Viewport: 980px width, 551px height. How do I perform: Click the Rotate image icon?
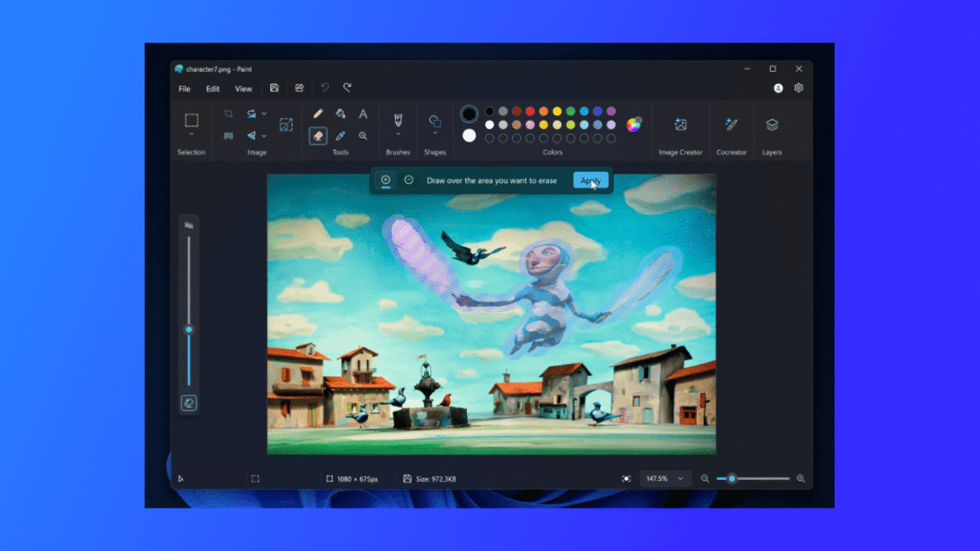252,113
